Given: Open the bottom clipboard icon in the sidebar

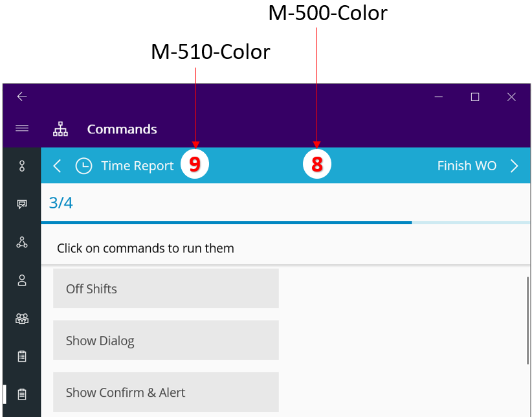Looking at the screenshot, I should click(x=21, y=394).
